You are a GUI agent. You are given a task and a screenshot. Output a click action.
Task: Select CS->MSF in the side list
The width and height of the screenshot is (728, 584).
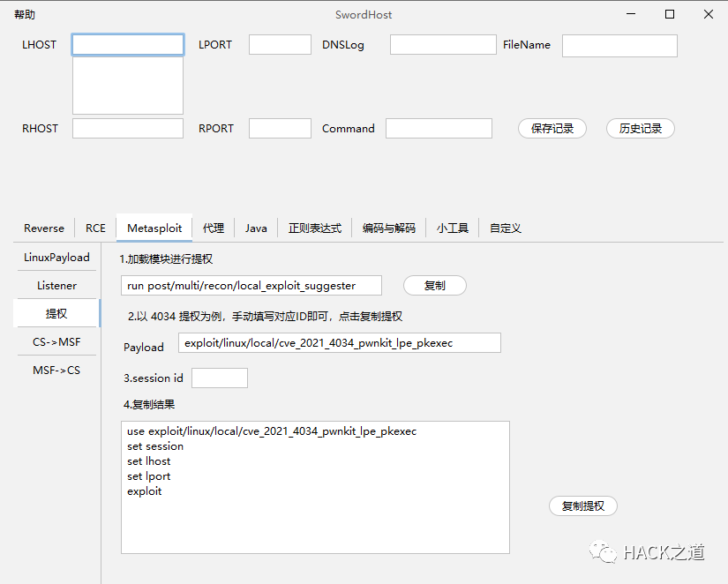pyautogui.click(x=56, y=342)
